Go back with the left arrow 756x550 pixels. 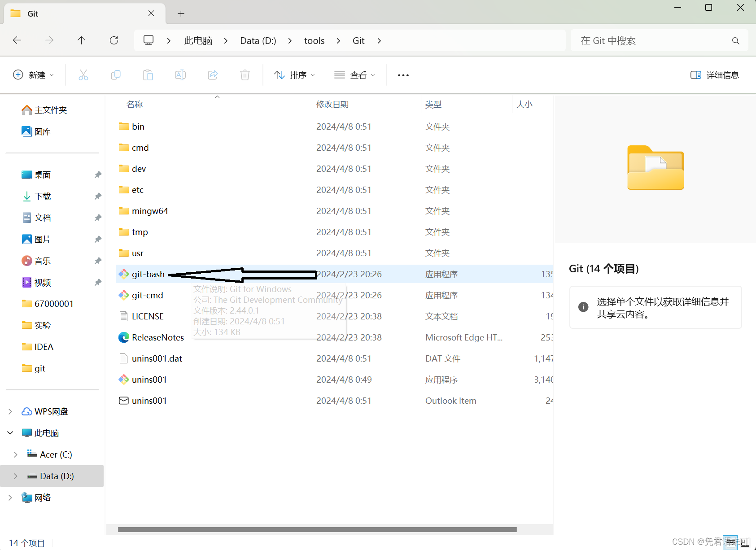coord(17,40)
